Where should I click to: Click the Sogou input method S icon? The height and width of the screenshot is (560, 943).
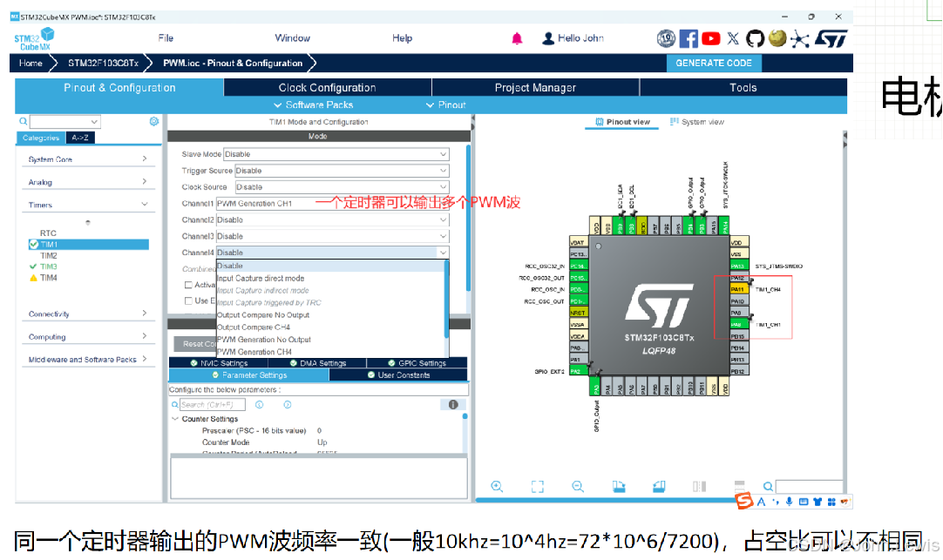(x=744, y=501)
